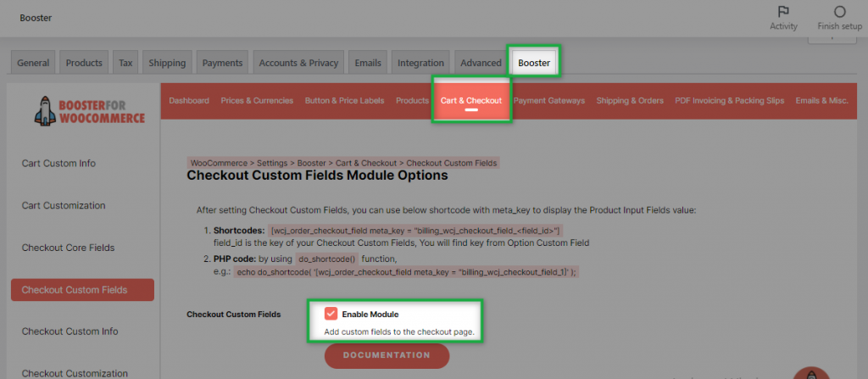Go to Prices & Currencies section
This screenshot has height=379, width=868.
(x=258, y=101)
